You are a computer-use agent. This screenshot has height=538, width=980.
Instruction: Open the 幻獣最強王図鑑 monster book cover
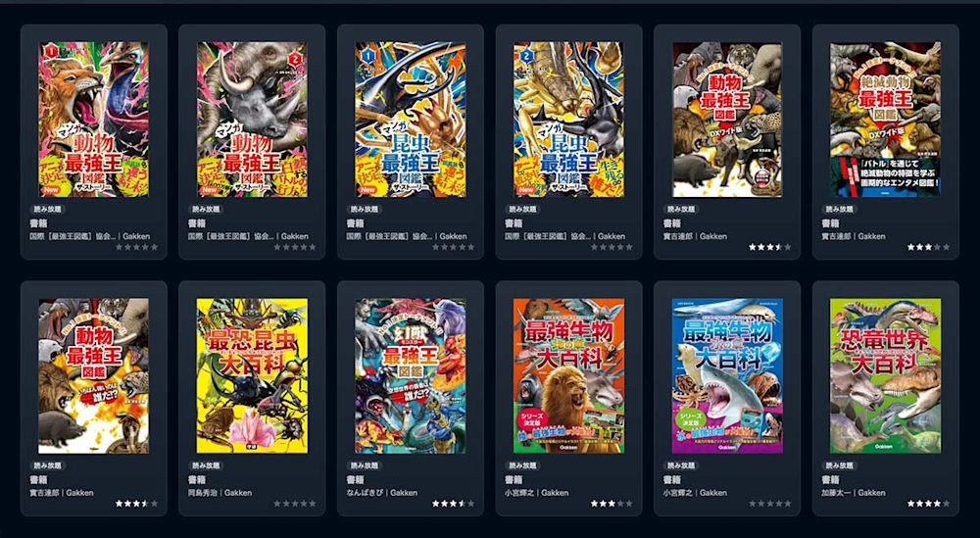(411, 375)
